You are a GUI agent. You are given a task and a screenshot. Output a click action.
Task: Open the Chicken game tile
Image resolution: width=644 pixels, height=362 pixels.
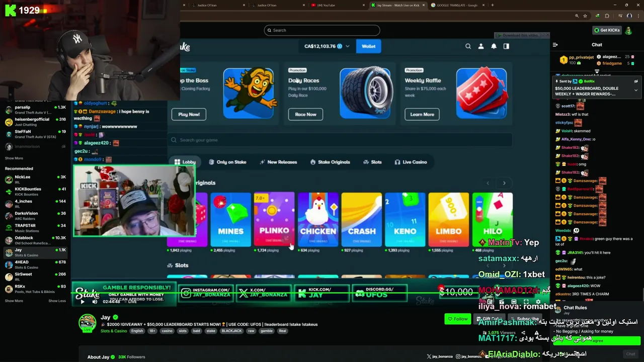pos(318,219)
